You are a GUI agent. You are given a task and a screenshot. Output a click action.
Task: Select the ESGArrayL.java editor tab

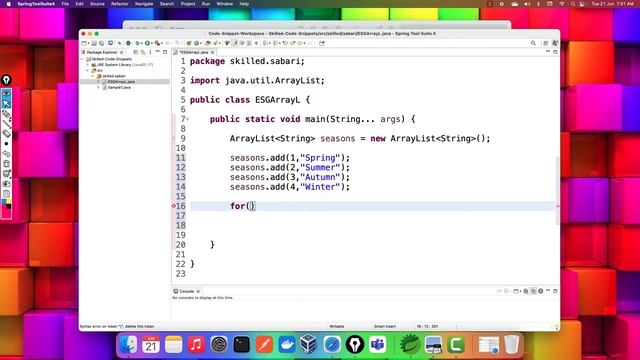pyautogui.click(x=193, y=52)
